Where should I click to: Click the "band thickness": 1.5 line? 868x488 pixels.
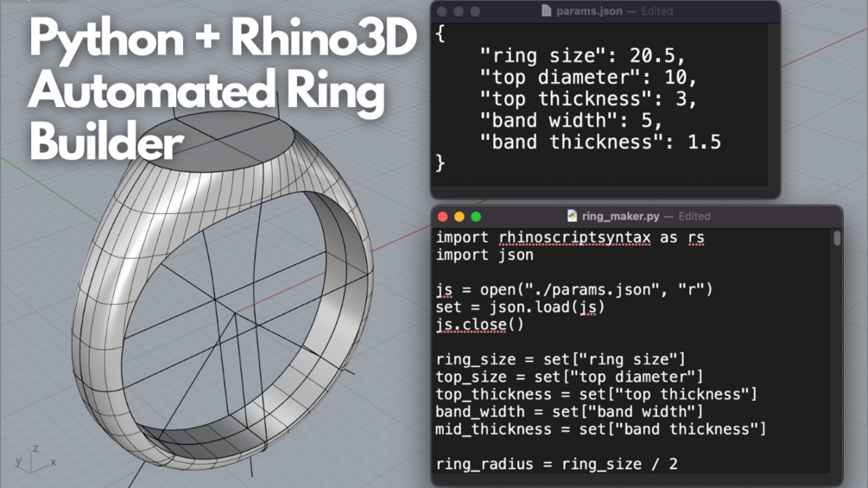pyautogui.click(x=600, y=143)
